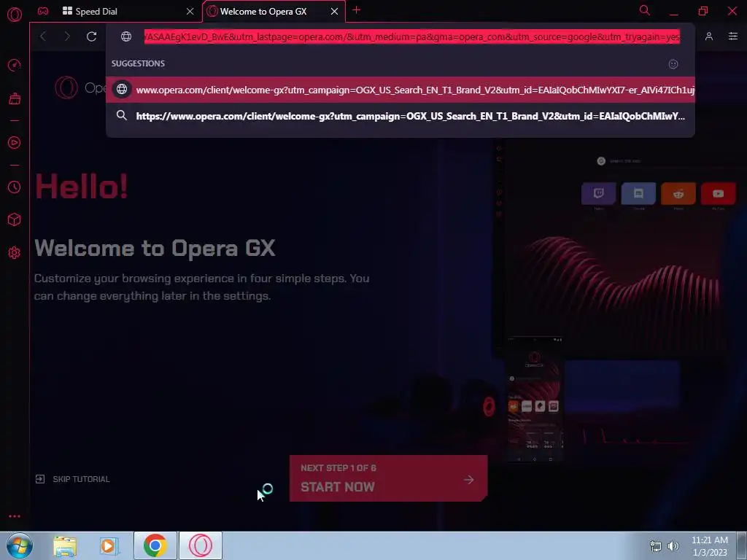Open File Explorer from taskbar

65,545
